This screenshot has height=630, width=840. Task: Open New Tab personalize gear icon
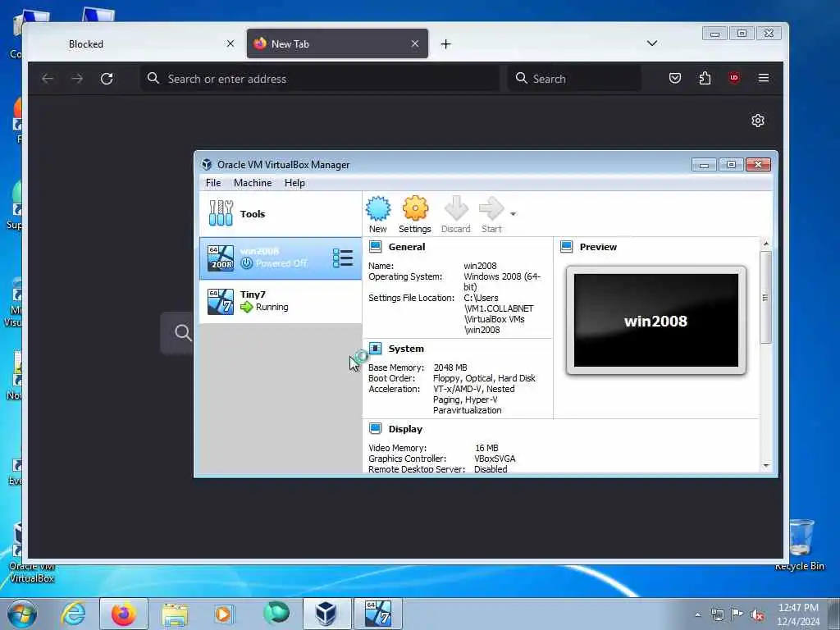[757, 121]
